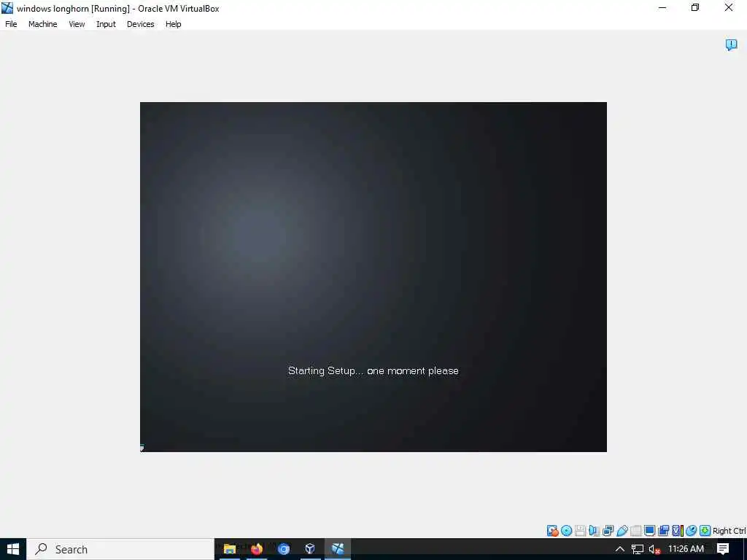Click the optical disc drive indicator
Screen dimensions: 747x560
click(x=566, y=531)
